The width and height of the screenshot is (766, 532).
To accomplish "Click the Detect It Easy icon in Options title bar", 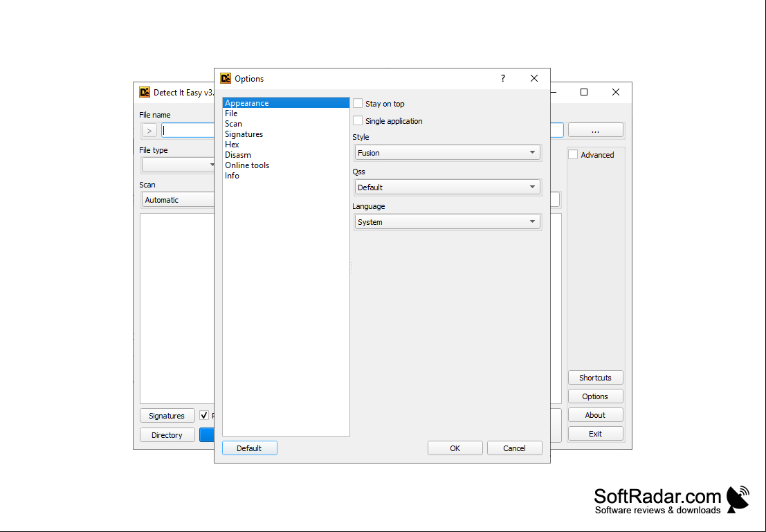I will (225, 79).
